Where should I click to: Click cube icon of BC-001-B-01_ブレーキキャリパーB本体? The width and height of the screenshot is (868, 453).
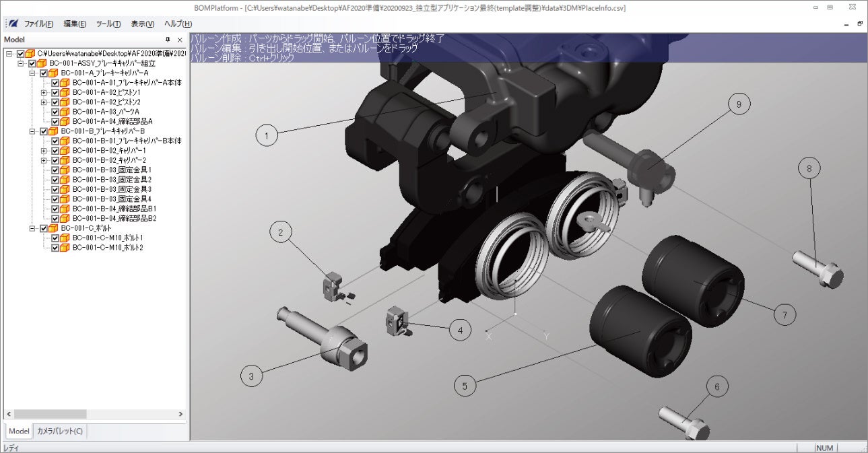(x=65, y=141)
